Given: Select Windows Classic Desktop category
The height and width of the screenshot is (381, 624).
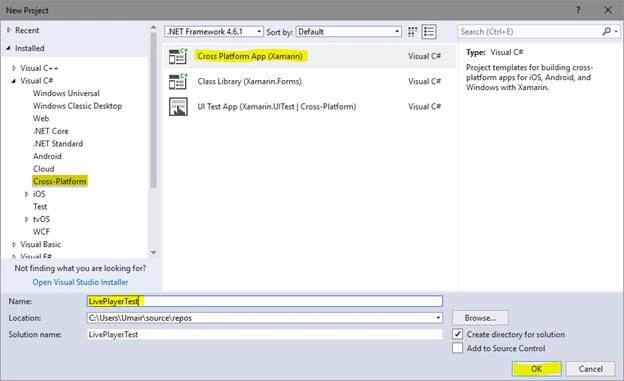Looking at the screenshot, I should (x=77, y=106).
